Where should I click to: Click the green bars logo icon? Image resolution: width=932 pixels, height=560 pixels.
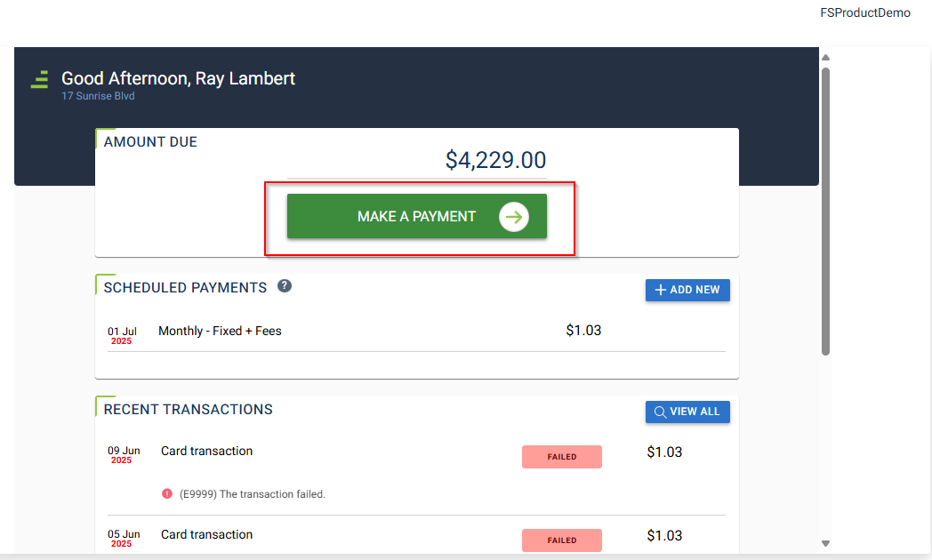(x=39, y=80)
